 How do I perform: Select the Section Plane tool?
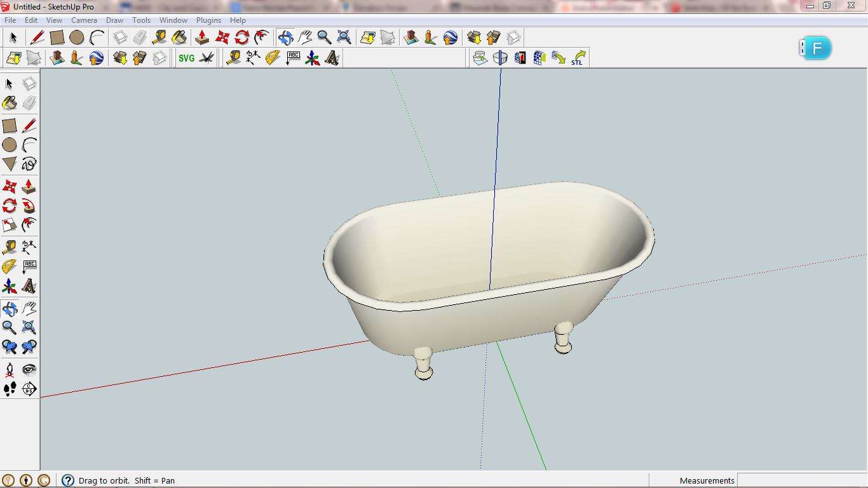[29, 389]
